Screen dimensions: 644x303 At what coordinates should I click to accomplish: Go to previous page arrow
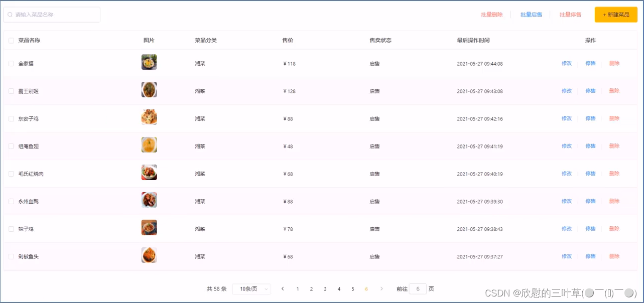tap(283, 289)
